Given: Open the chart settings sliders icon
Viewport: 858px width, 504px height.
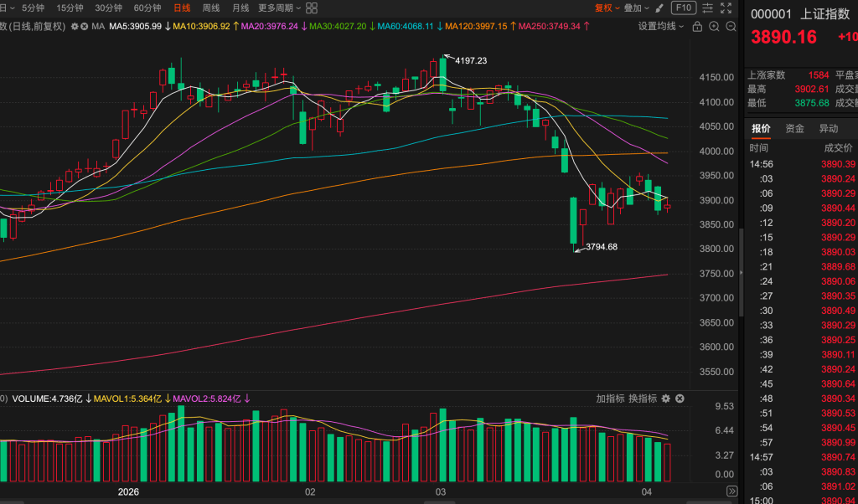Looking at the screenshot, I should click(707, 8).
